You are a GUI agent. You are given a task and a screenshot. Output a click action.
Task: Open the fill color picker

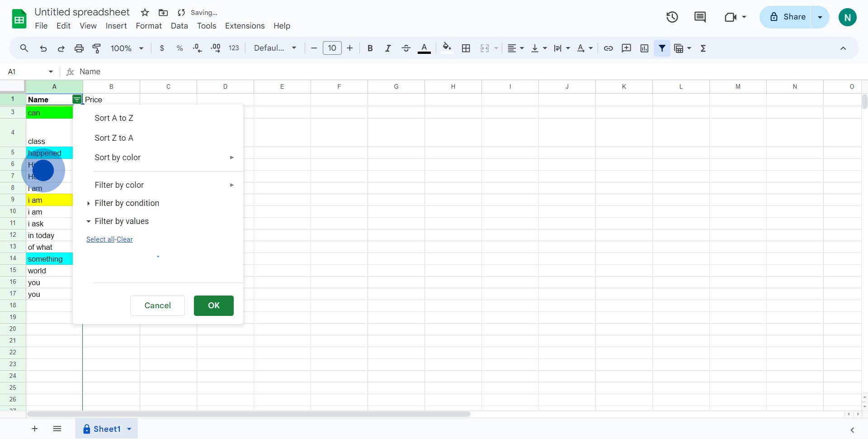[447, 48]
